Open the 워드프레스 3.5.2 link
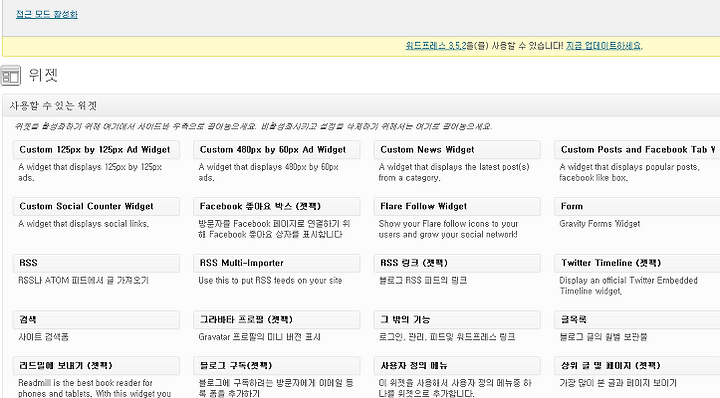 pos(436,45)
